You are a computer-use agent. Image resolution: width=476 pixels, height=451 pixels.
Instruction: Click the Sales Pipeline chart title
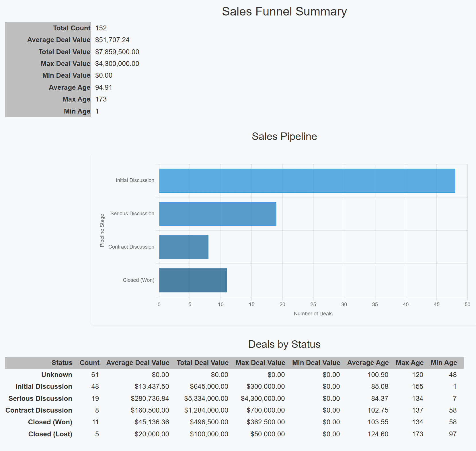pos(284,137)
